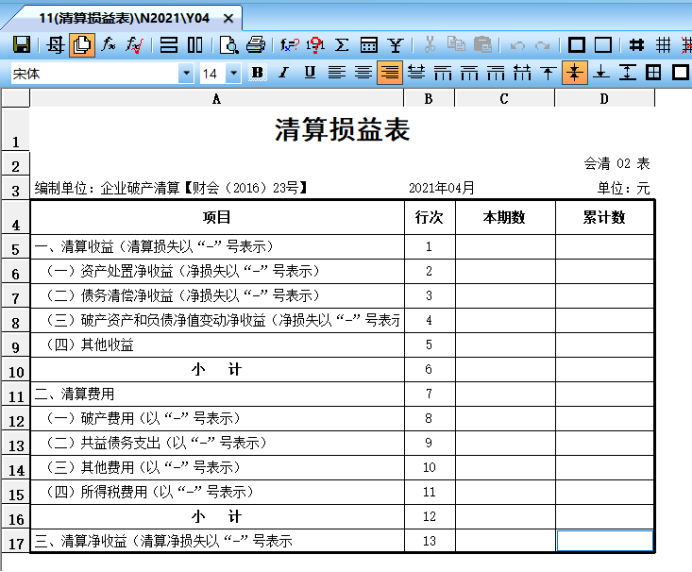Toggle italic formatting

point(284,73)
